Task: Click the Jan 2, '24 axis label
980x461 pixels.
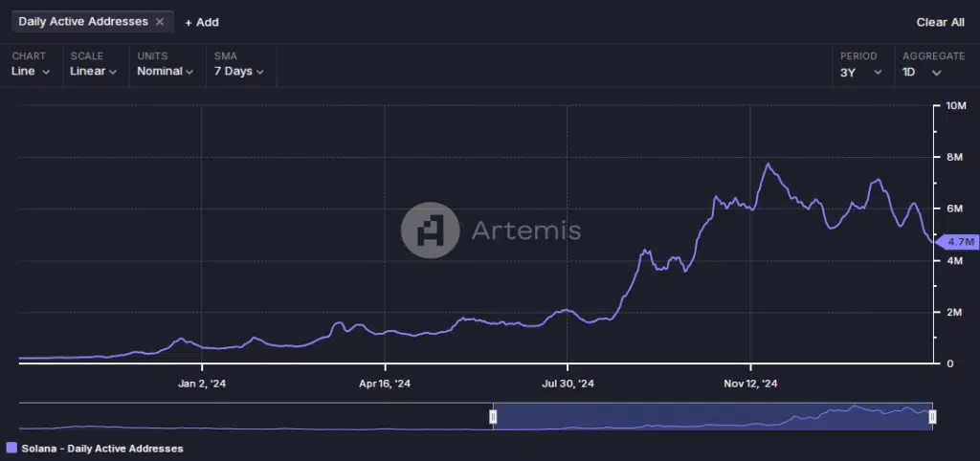Action: (x=202, y=384)
